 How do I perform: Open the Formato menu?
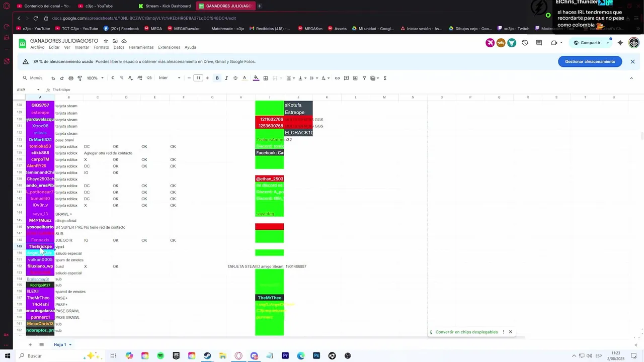pyautogui.click(x=101, y=47)
